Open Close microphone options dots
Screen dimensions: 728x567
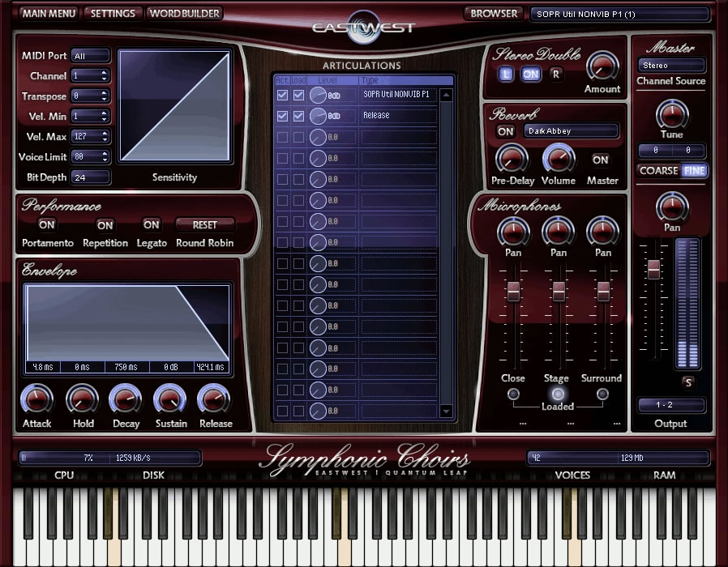coord(523,423)
